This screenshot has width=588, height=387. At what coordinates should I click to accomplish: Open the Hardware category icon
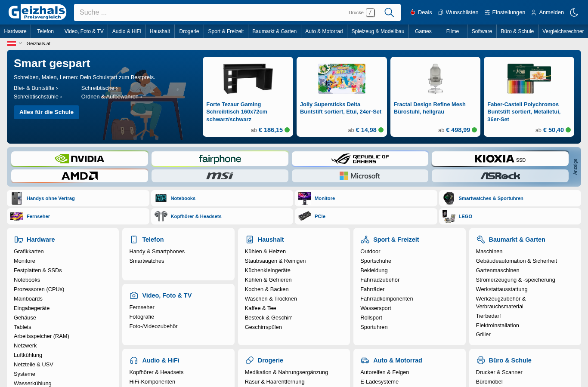(x=19, y=240)
